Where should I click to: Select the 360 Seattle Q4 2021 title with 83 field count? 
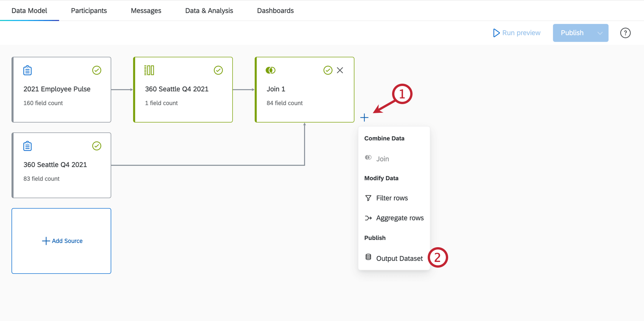pos(55,165)
